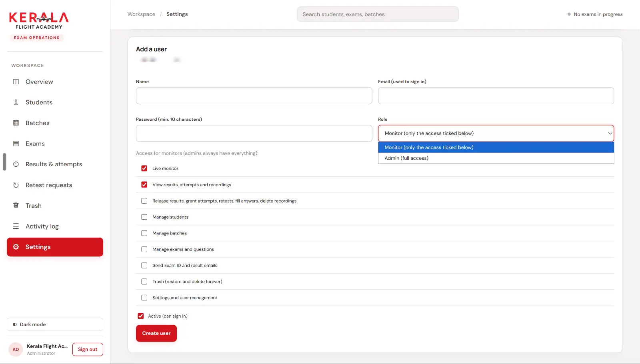Open the Activity log label

(42, 226)
